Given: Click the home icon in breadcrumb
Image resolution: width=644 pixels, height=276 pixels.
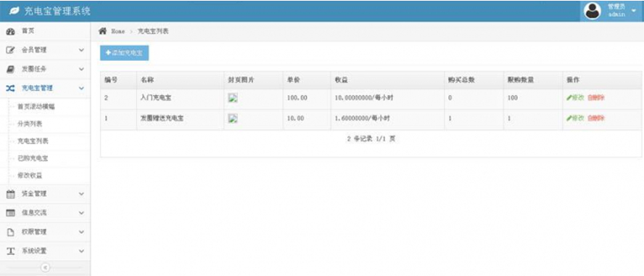Looking at the screenshot, I should pos(103,31).
